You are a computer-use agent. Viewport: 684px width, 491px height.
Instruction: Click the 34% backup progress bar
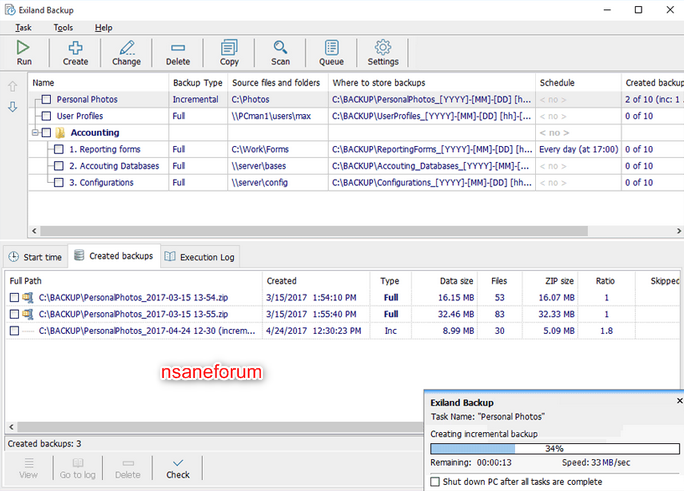[x=555, y=448]
